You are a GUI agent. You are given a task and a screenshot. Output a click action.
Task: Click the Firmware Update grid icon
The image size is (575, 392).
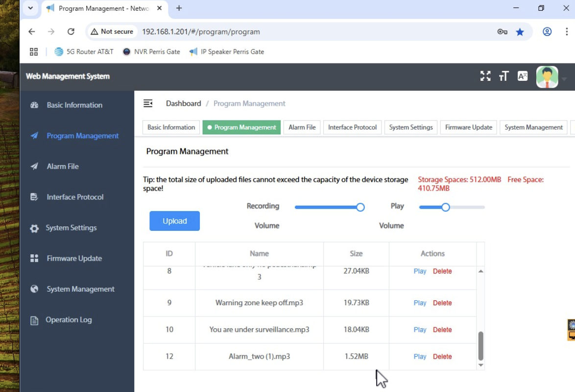(34, 258)
